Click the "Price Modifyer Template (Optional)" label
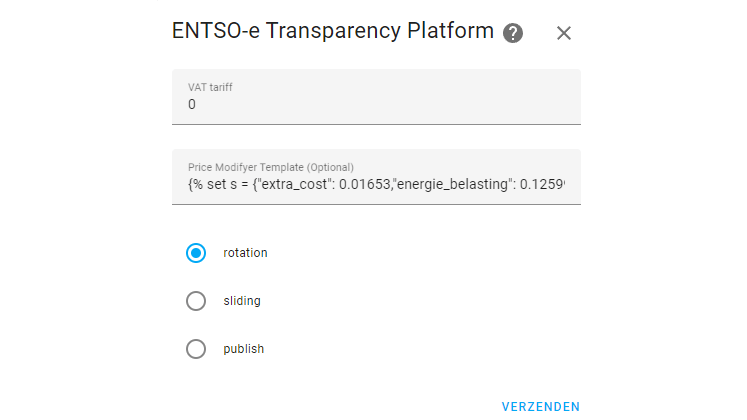 coord(271,167)
